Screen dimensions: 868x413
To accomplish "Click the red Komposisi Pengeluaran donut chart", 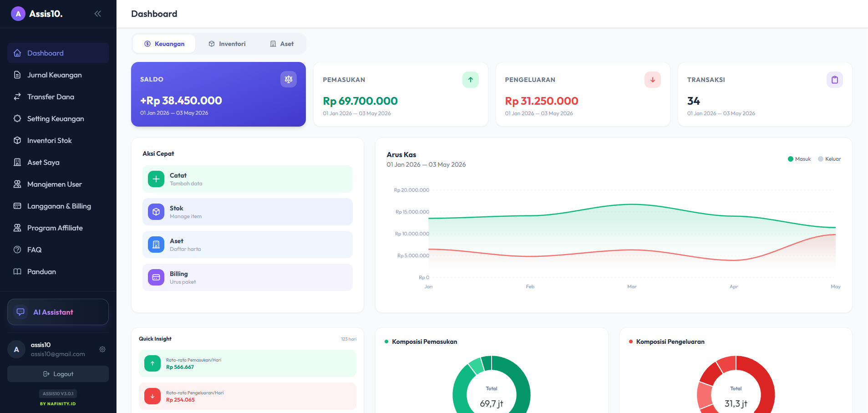I will pos(736,385).
